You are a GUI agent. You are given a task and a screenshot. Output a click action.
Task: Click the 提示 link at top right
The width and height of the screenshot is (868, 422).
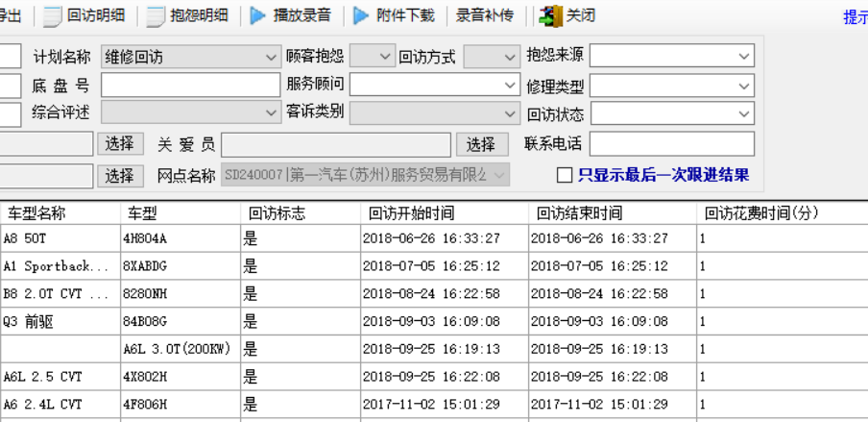click(855, 16)
